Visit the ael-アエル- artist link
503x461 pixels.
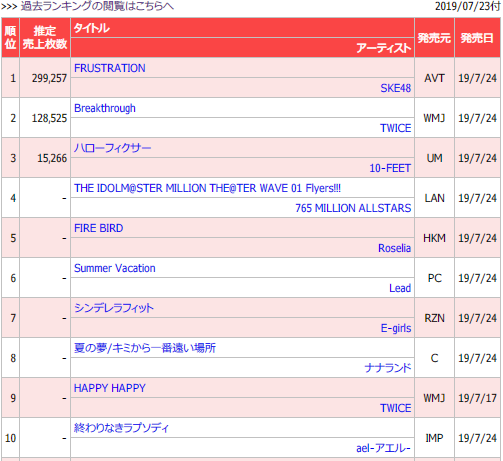tap(383, 448)
